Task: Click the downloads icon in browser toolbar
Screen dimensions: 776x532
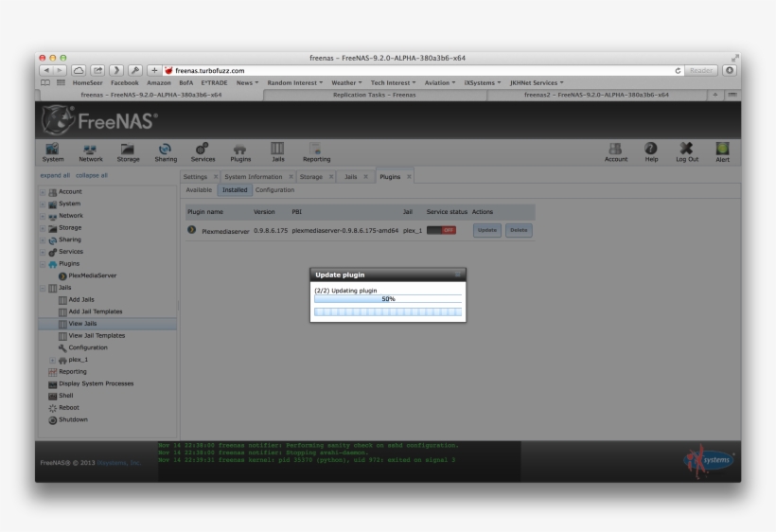Action: point(730,70)
